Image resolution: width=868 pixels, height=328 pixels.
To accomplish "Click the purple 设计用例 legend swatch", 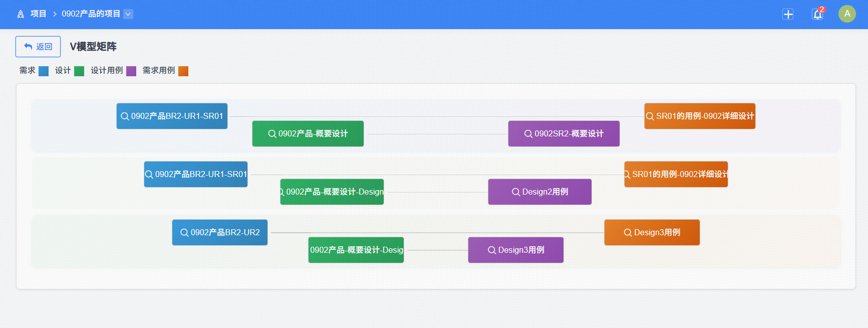I will pyautogui.click(x=131, y=71).
